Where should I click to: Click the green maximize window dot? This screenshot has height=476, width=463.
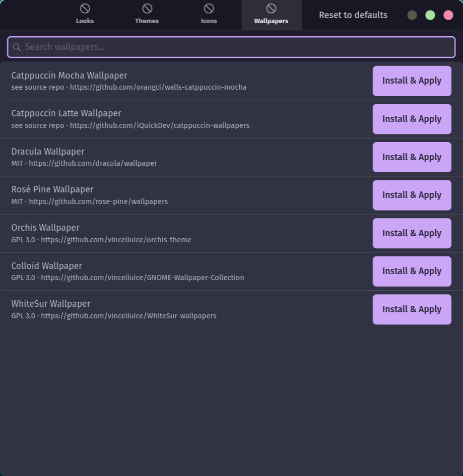coord(430,15)
